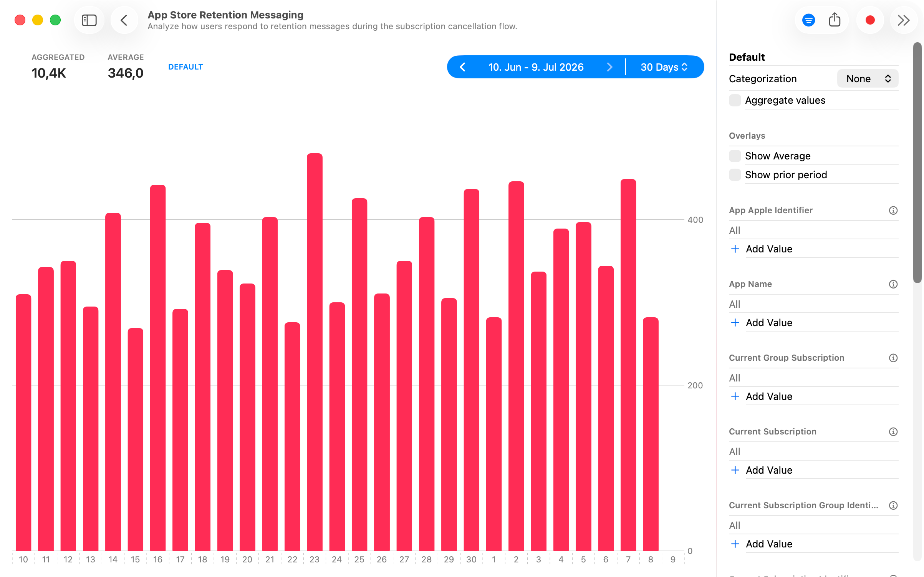Click the share export icon
Viewport: 924px width, 577px height.
[835, 20]
